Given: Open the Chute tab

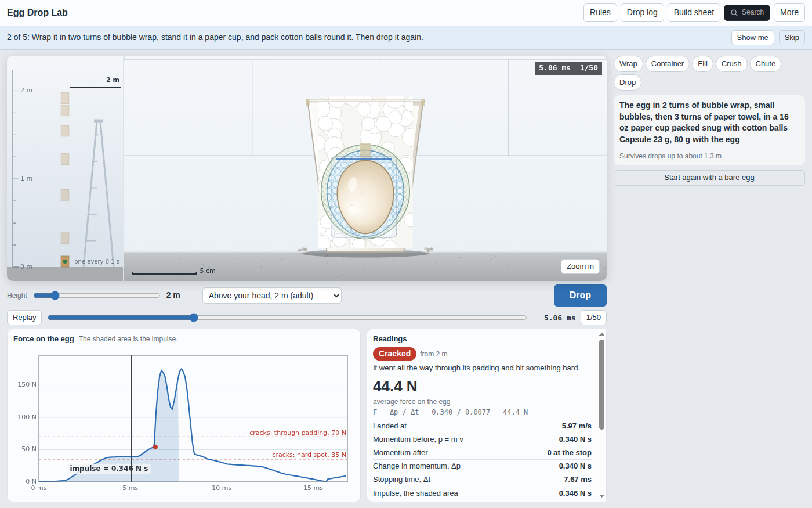Looking at the screenshot, I should [766, 64].
